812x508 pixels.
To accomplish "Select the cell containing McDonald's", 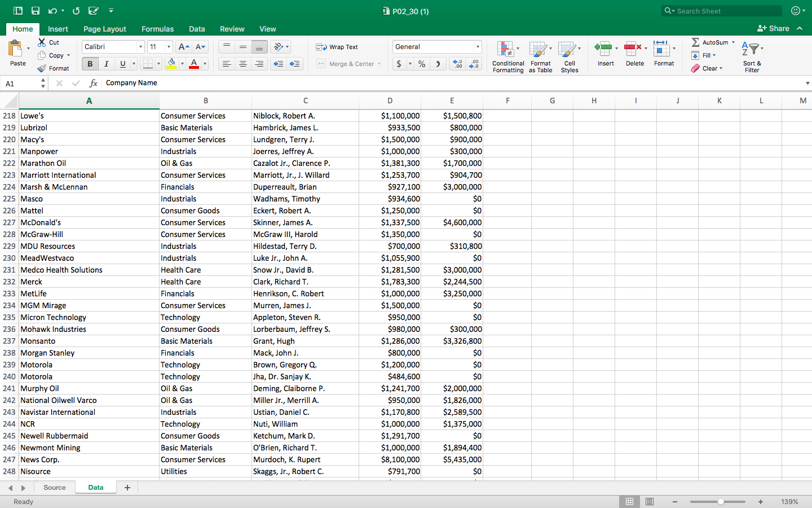I will (x=89, y=222).
